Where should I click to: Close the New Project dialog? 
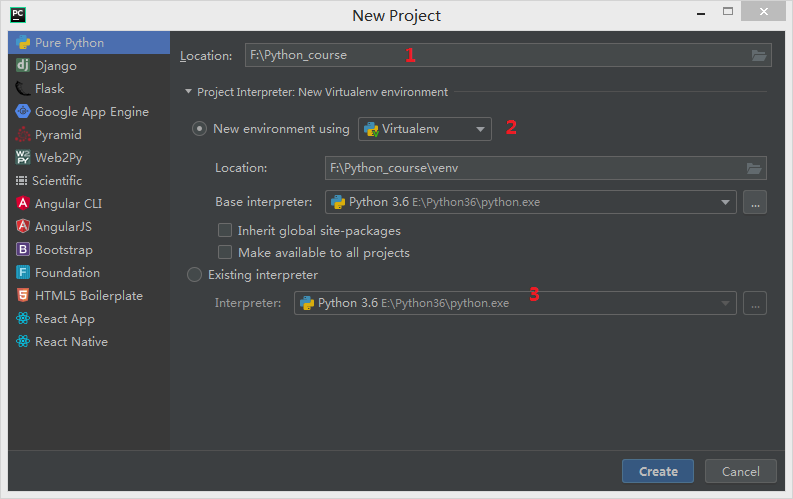pos(763,11)
